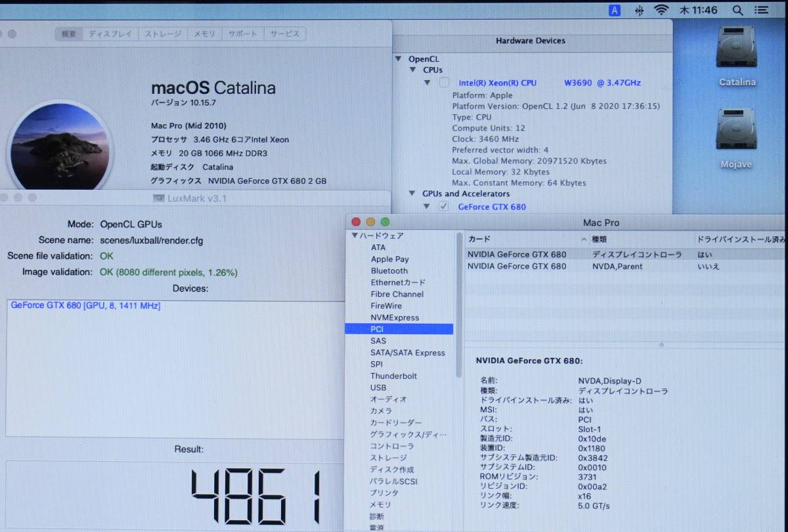
Task: Open the notification center list icon
Action: point(761,10)
